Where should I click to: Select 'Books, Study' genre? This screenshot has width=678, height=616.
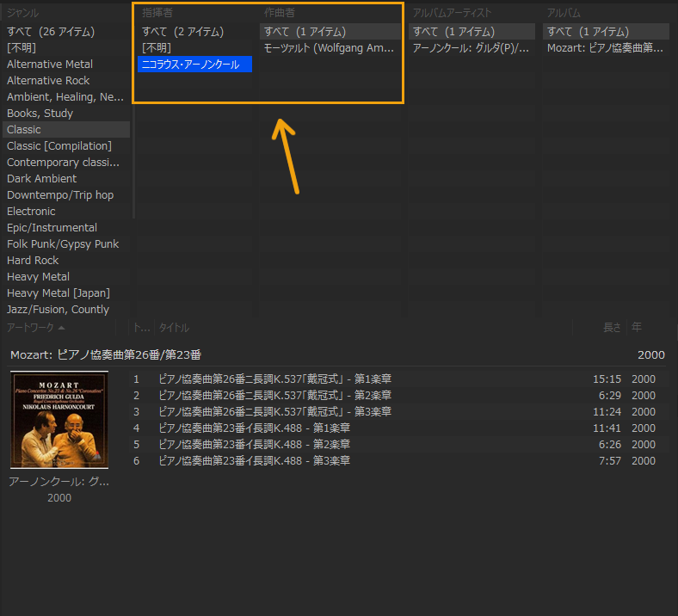pyautogui.click(x=66, y=114)
